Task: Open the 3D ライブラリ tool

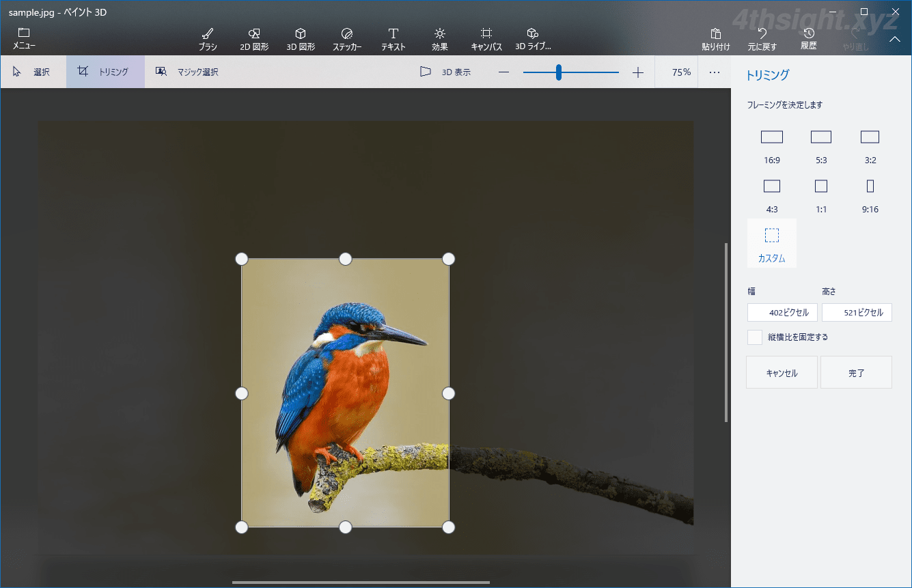Action: pyautogui.click(x=533, y=39)
